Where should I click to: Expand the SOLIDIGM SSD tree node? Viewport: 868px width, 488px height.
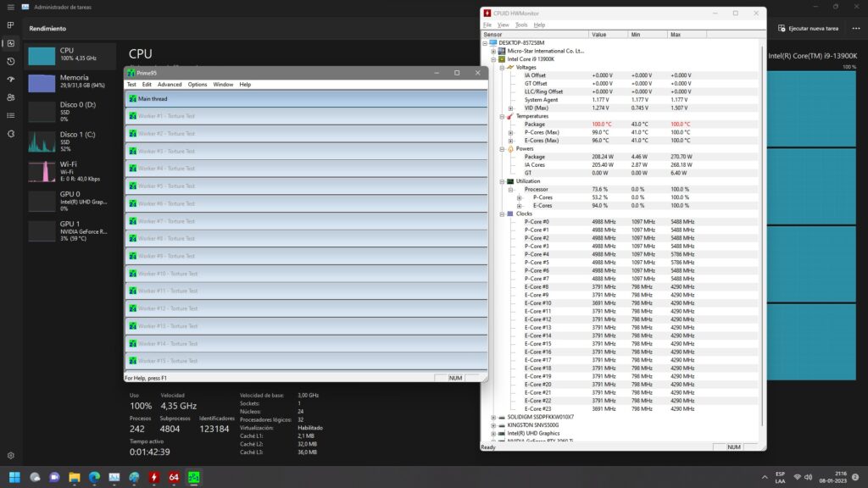pyautogui.click(x=492, y=417)
